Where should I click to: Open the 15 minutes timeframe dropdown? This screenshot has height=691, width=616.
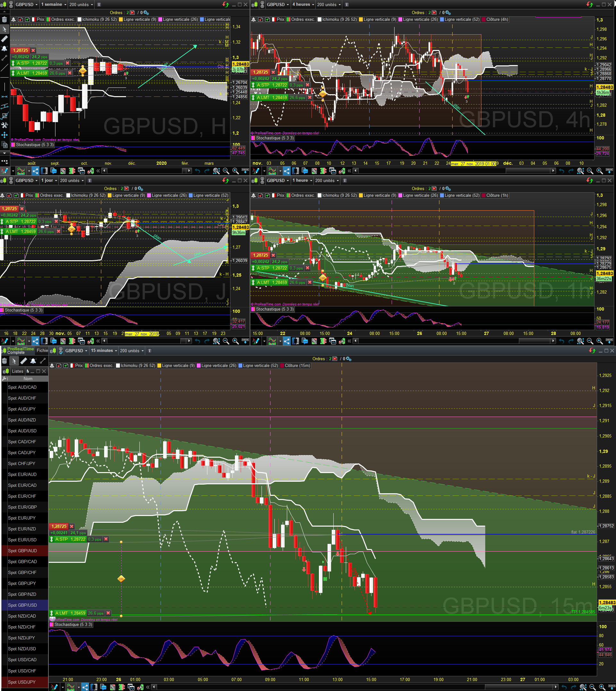tap(104, 351)
